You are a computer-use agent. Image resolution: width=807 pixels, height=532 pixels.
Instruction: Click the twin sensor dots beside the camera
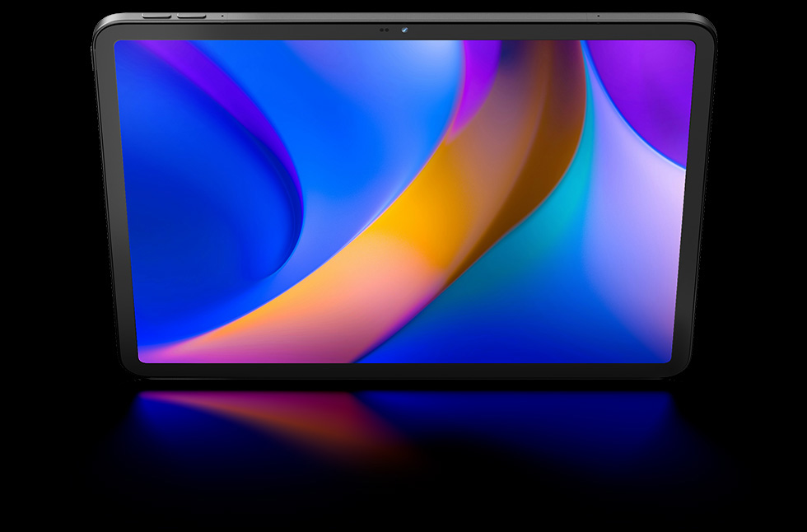click(x=383, y=31)
